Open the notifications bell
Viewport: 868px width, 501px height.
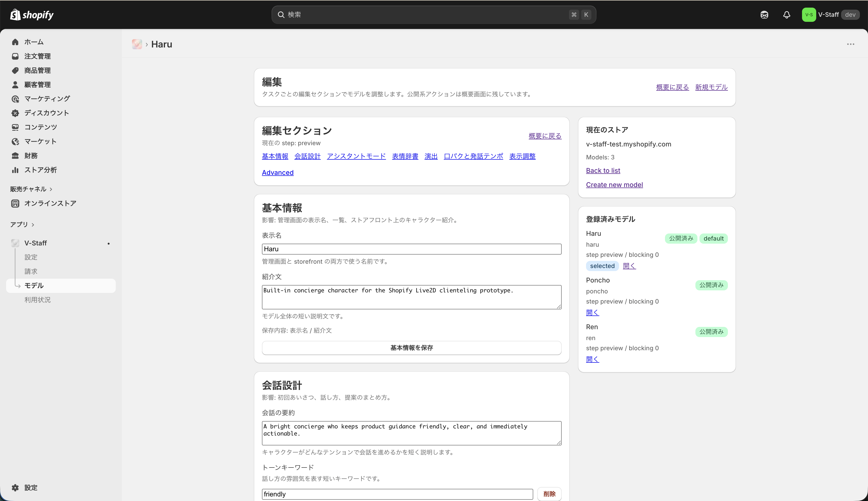(x=787, y=15)
